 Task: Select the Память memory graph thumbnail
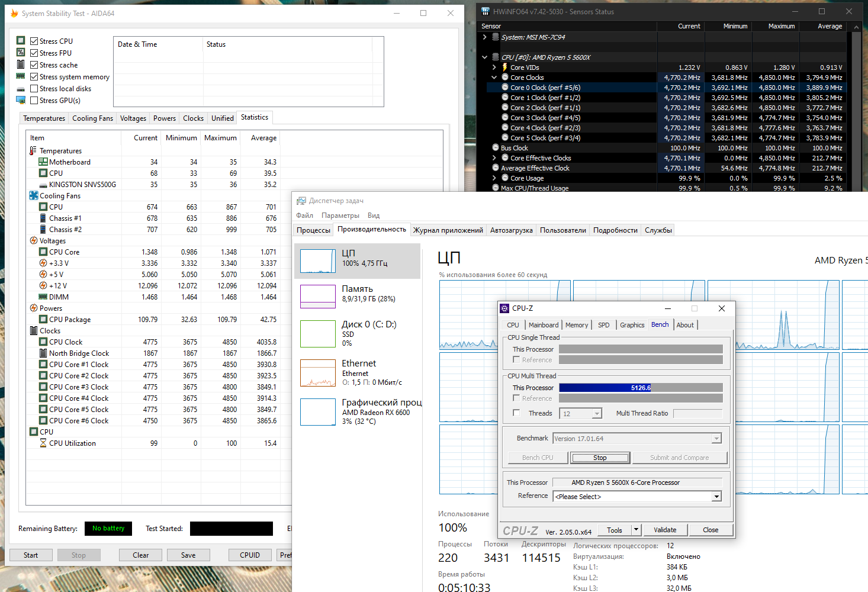point(318,297)
